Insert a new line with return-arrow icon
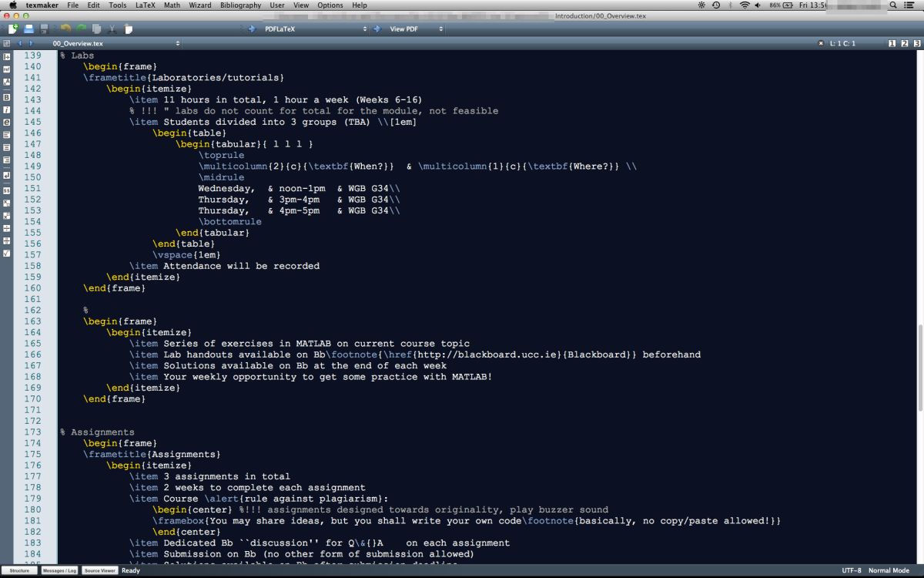Image resolution: width=924 pixels, height=578 pixels. (6, 176)
